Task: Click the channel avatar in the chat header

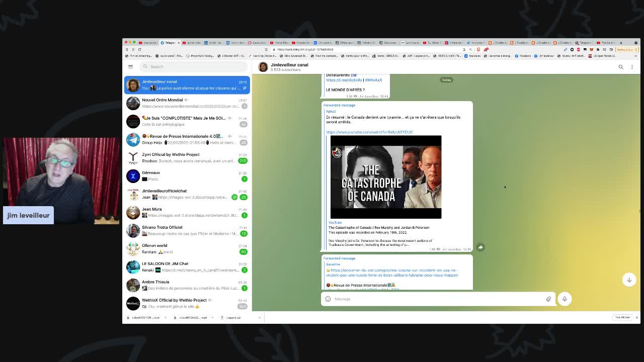Action: pyautogui.click(x=263, y=67)
